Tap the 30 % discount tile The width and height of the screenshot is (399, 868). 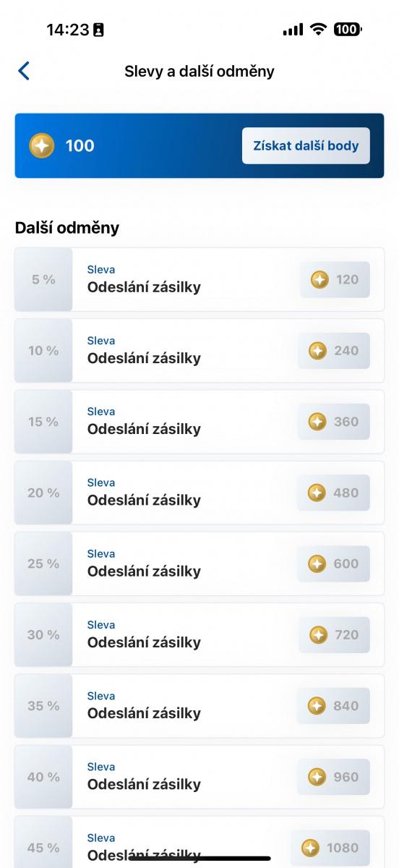[x=43, y=635]
